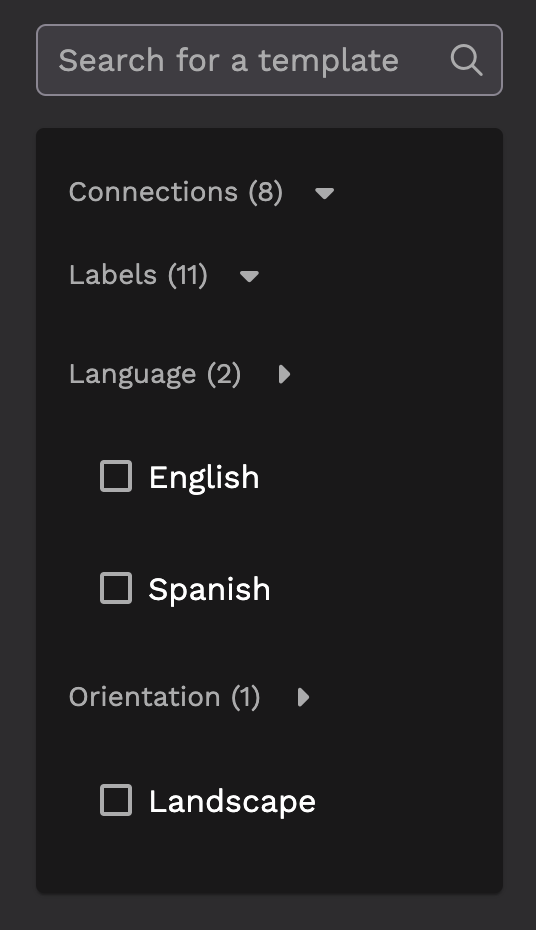Click the (8) count beside Connections
The image size is (536, 930).
click(266, 192)
